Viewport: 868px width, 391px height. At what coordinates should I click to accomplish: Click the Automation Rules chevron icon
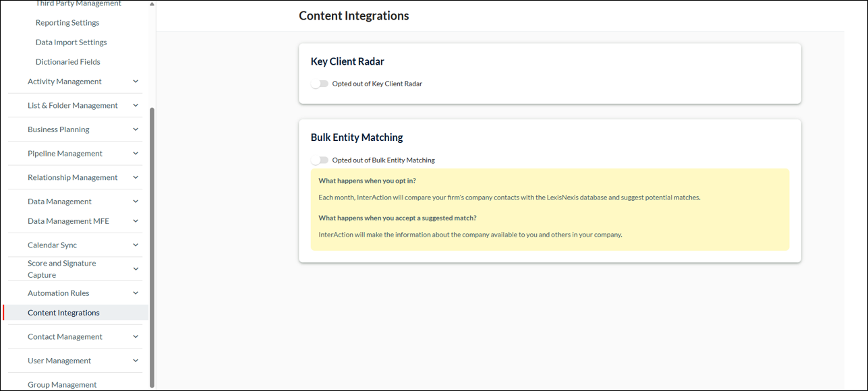(x=136, y=293)
